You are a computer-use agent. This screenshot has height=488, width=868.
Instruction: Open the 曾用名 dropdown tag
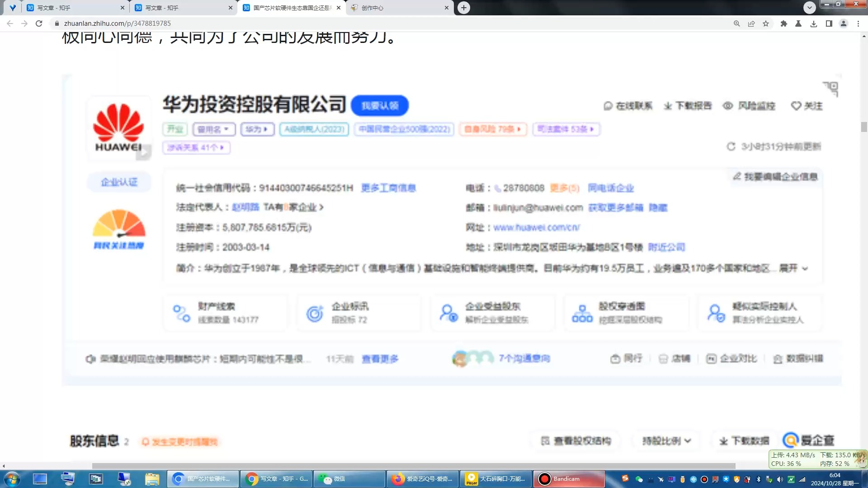(214, 129)
